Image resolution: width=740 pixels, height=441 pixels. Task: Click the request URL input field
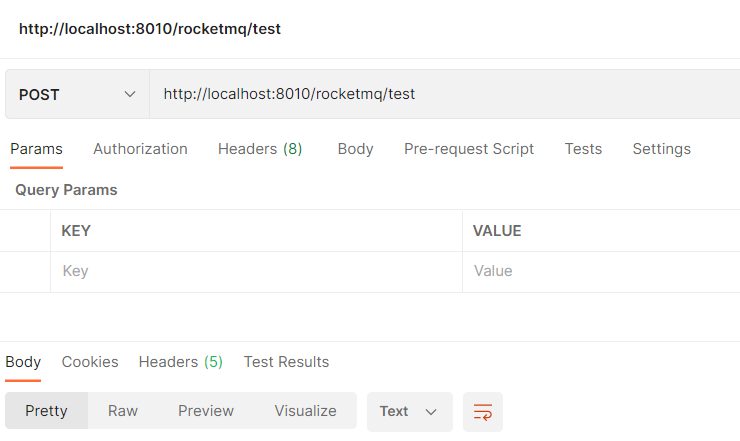(445, 94)
